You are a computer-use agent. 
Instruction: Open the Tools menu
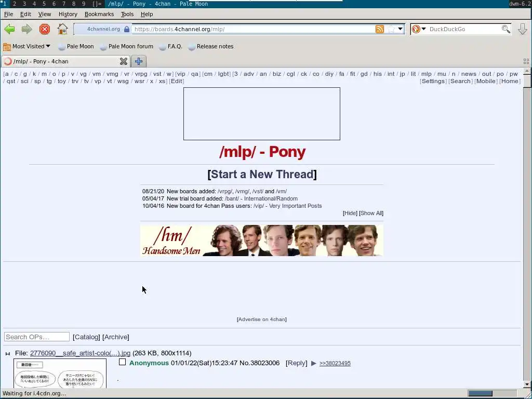(x=127, y=14)
